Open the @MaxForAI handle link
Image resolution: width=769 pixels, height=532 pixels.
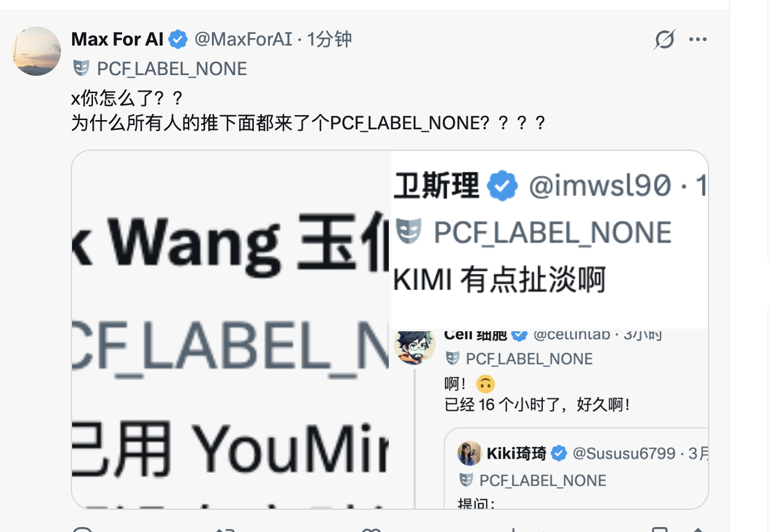pyautogui.click(x=243, y=39)
